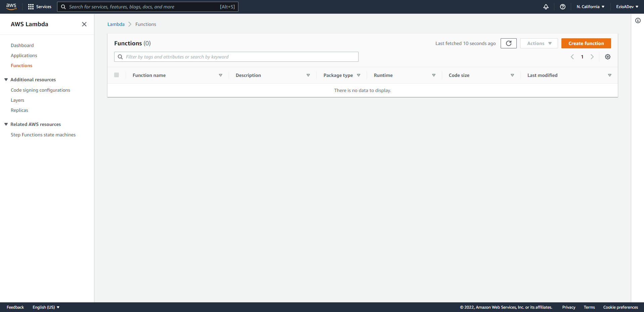Go to previous page arrow

coord(572,57)
